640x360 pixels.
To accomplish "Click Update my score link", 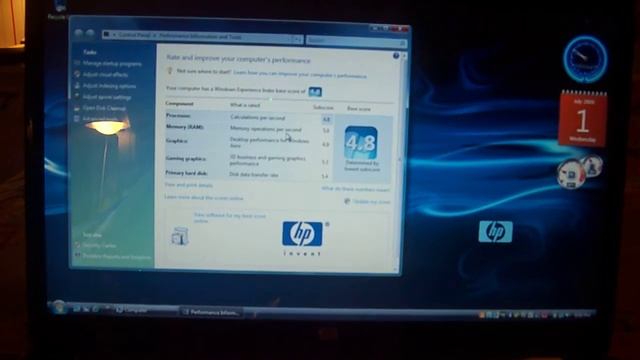I will 371,202.
